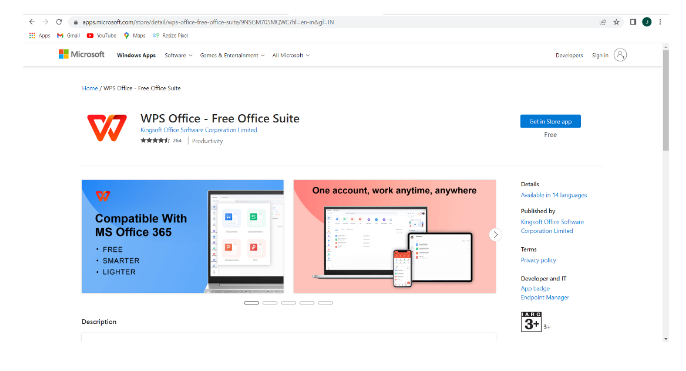Reload the page with refresh icon
Viewport: 686px width, 371px height.
point(59,22)
